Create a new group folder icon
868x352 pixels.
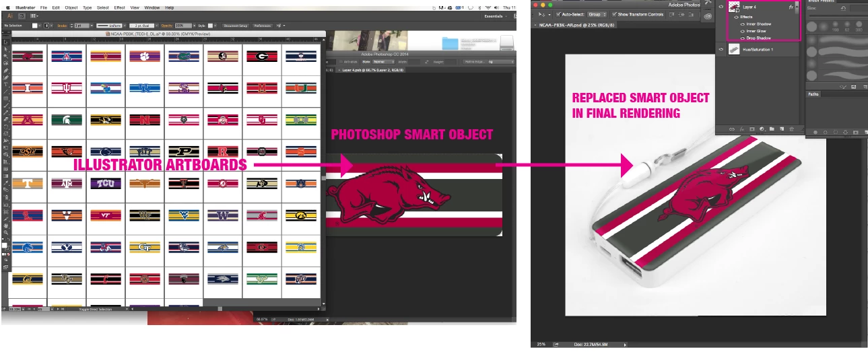coord(772,129)
